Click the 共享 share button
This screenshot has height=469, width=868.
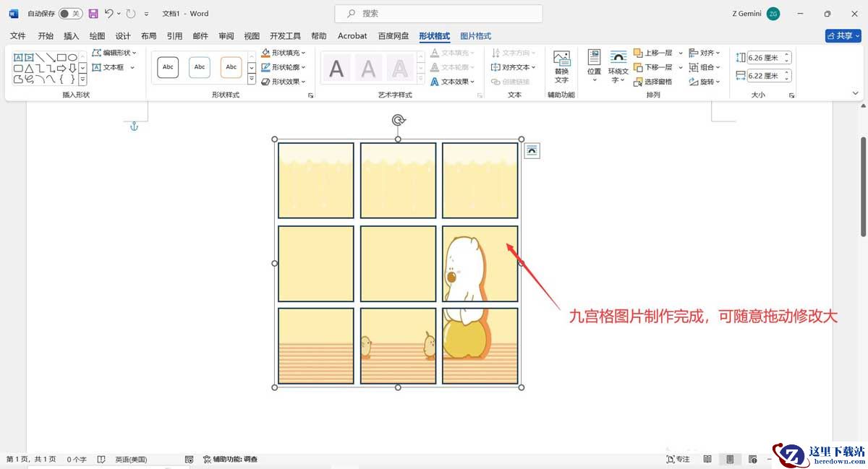(843, 35)
